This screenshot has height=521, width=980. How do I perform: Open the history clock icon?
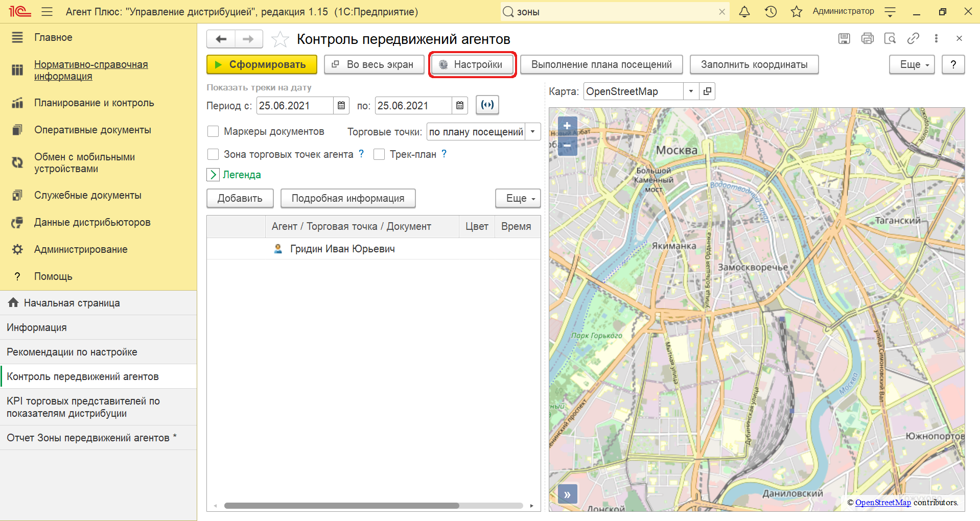771,11
